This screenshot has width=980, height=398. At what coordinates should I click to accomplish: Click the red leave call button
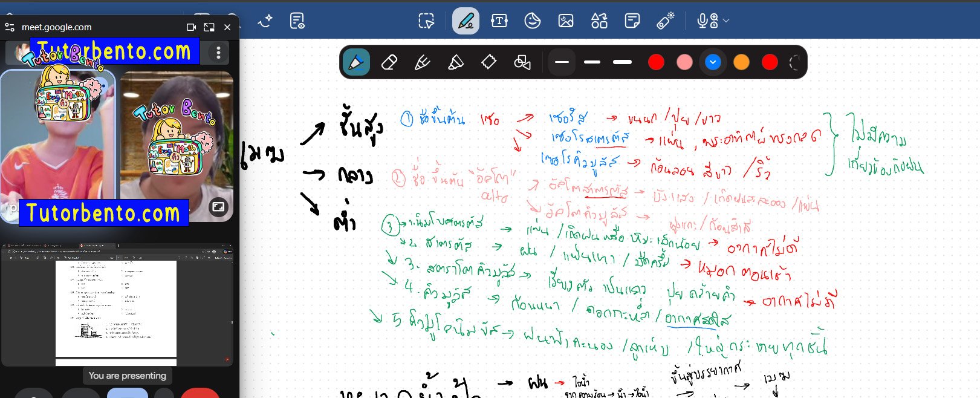[x=200, y=393]
